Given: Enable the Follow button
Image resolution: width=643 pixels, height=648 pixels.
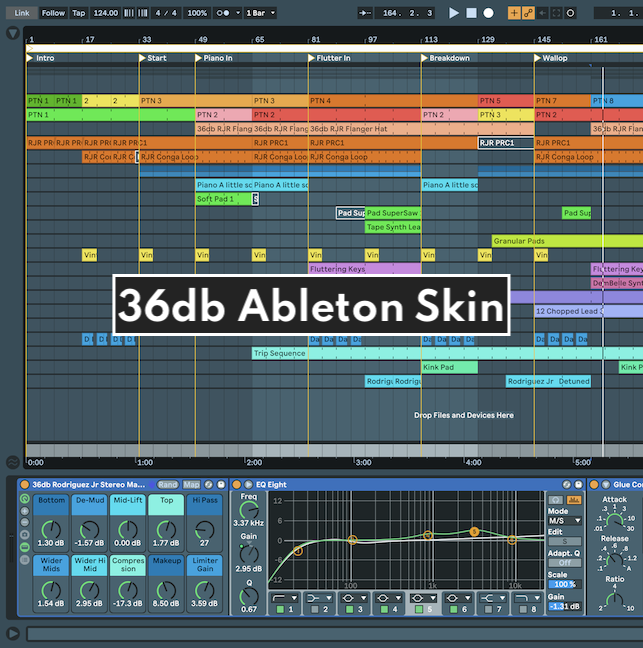Looking at the screenshot, I should pos(53,13).
